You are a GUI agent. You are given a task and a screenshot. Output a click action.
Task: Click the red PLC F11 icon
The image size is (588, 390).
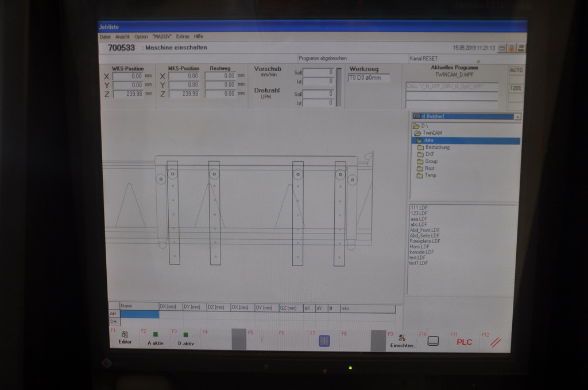[464, 342]
